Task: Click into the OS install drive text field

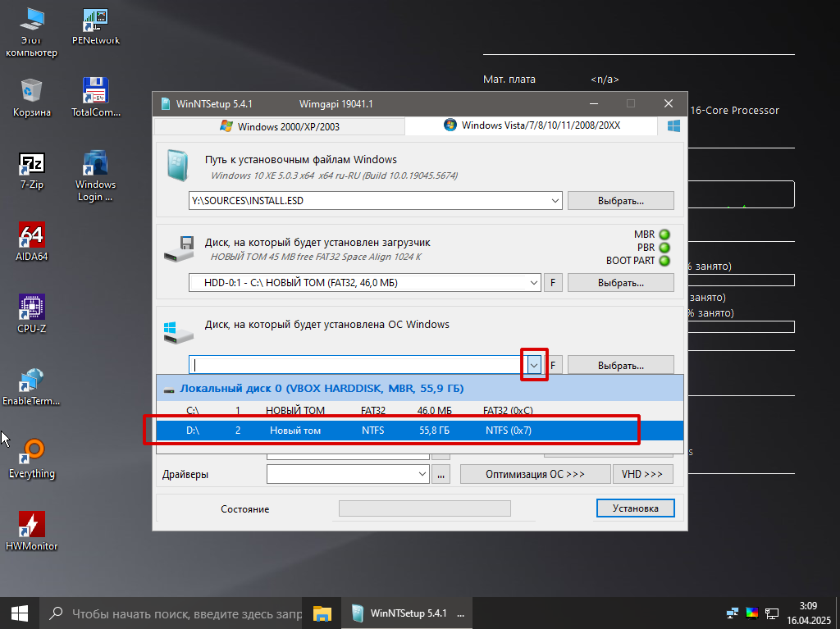Action: (x=357, y=366)
